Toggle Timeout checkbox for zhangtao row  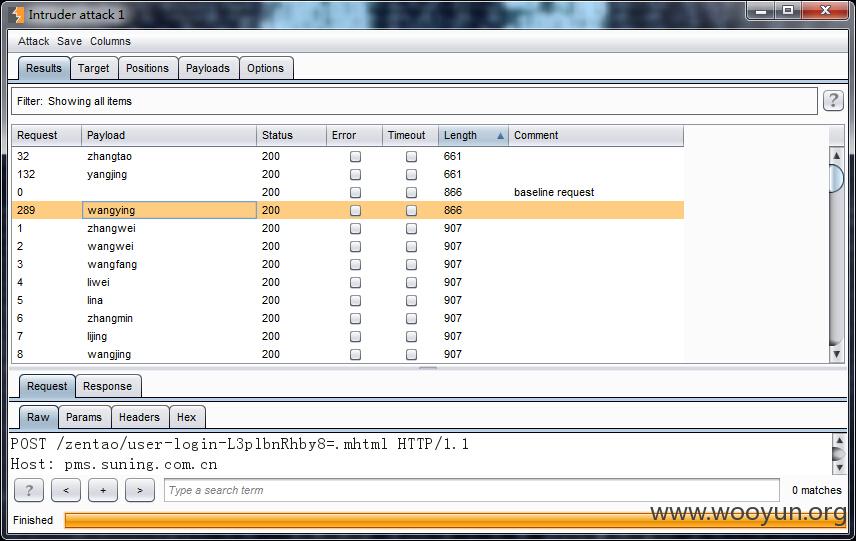point(411,157)
